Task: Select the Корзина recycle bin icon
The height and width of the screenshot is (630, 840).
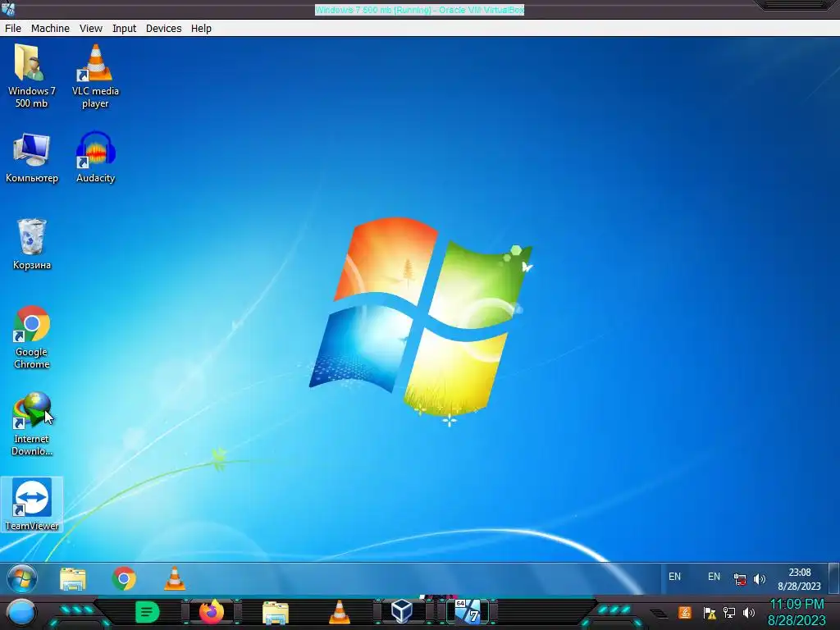Action: [x=32, y=244]
